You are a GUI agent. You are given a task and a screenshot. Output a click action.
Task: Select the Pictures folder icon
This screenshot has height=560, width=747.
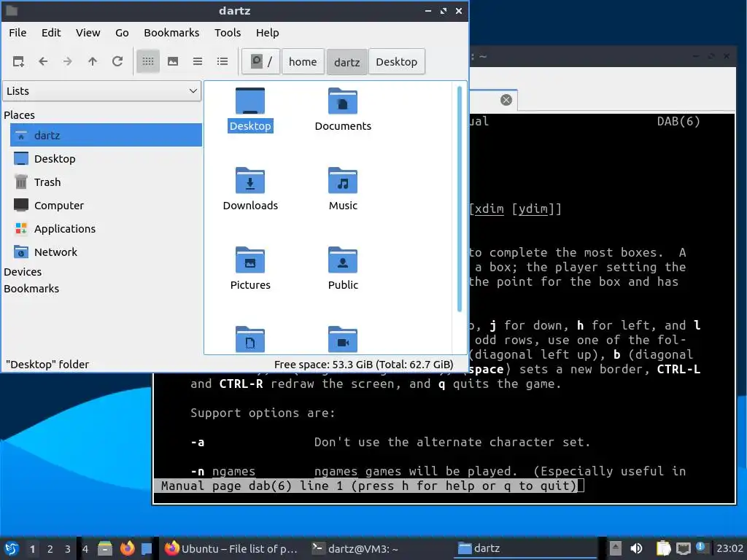(250, 268)
